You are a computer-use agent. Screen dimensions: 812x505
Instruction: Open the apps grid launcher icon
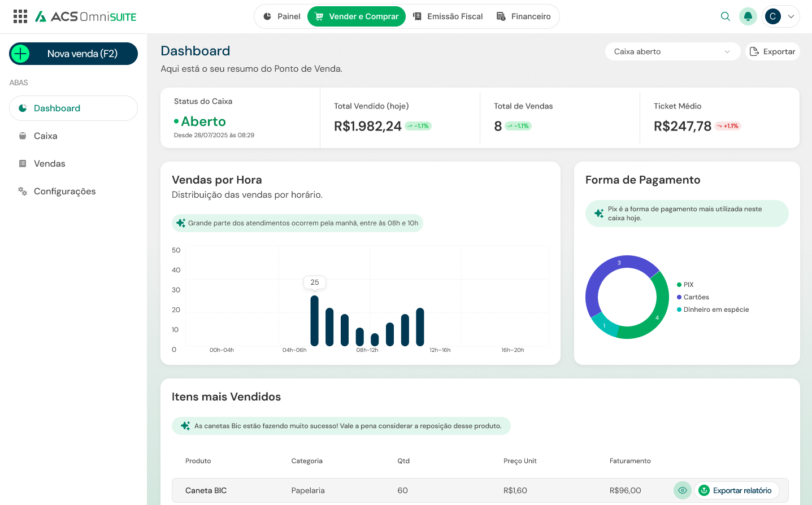point(20,16)
